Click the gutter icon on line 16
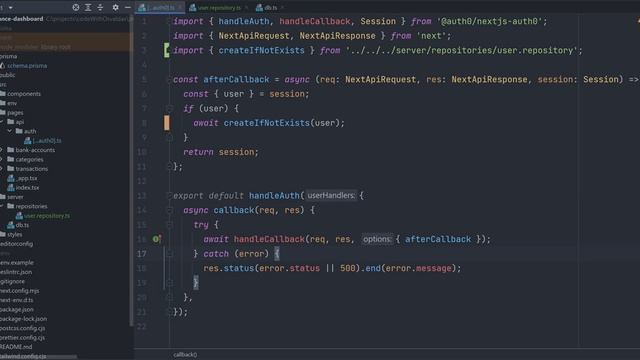640x360 pixels. click(157, 239)
